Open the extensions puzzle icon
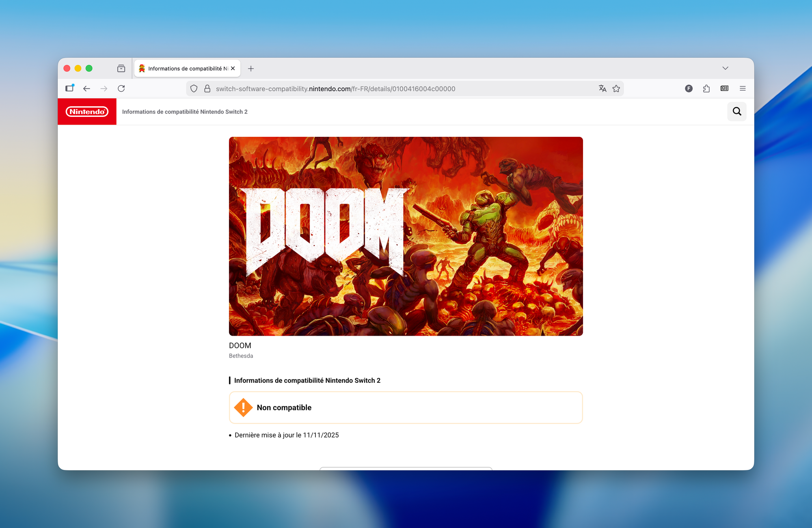The height and width of the screenshot is (528, 812). coord(706,88)
